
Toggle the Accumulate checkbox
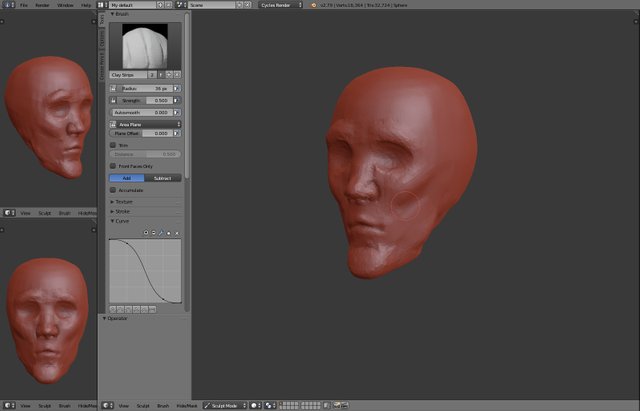click(x=113, y=190)
